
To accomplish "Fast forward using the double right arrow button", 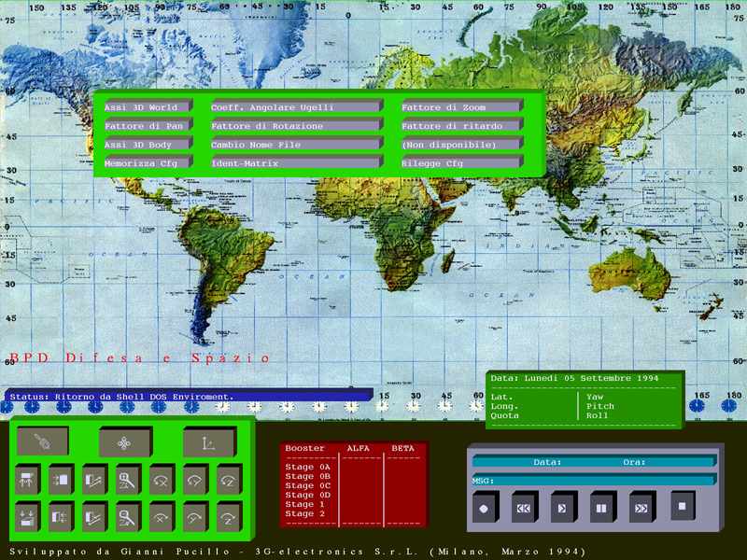I will point(641,508).
